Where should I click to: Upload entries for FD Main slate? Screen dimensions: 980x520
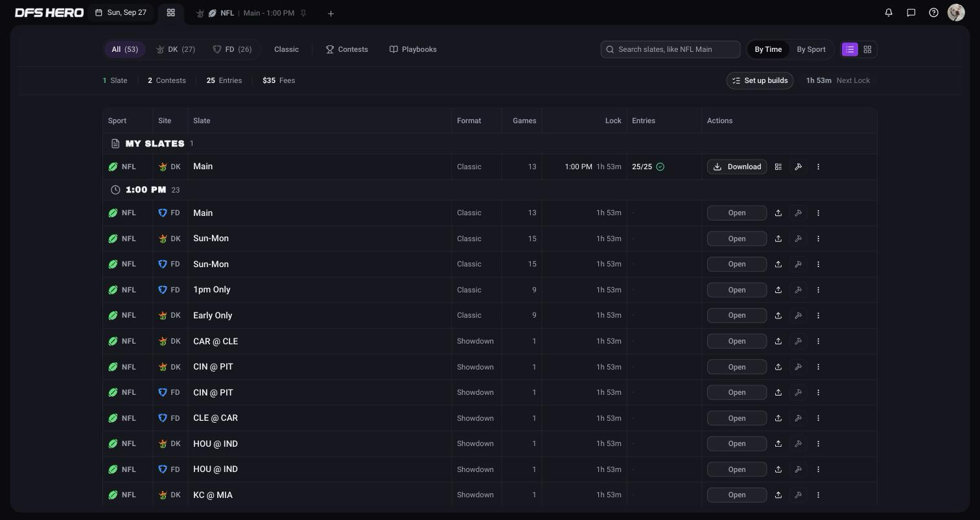point(778,213)
